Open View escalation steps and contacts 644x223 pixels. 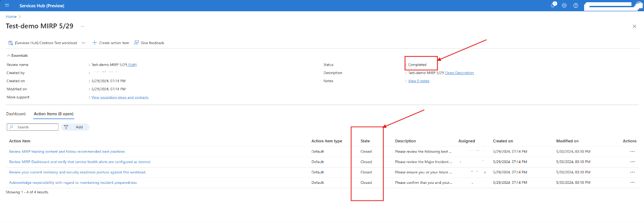pyautogui.click(x=120, y=97)
